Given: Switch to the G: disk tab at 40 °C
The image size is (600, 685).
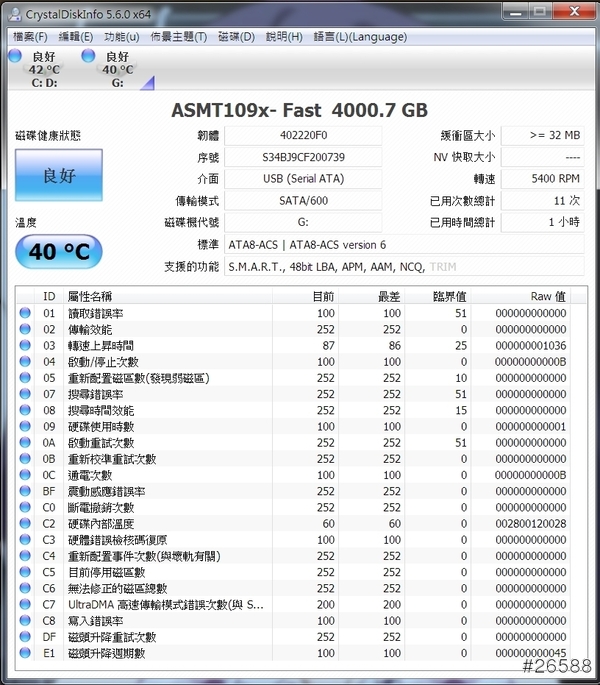Looking at the screenshot, I should [x=117, y=69].
